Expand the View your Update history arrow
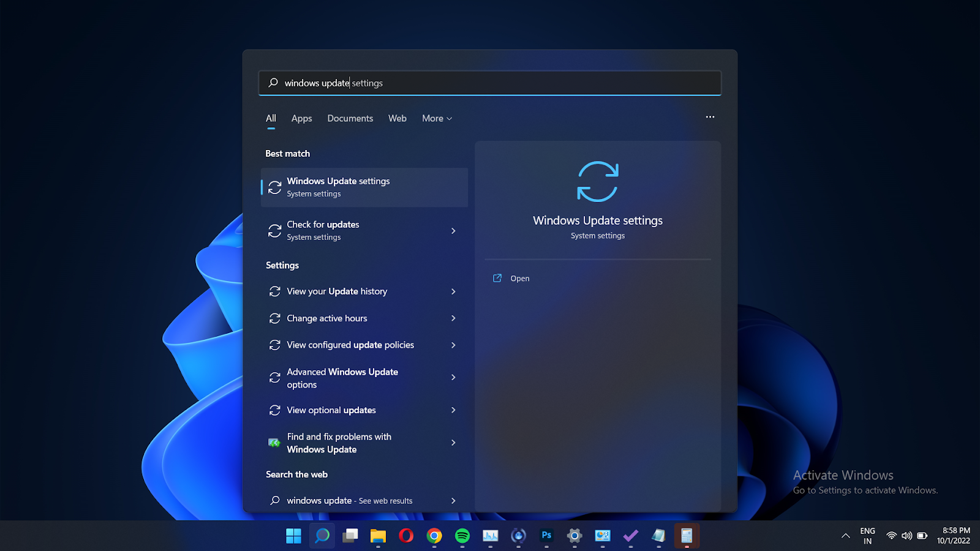The image size is (980, 551). coord(453,291)
